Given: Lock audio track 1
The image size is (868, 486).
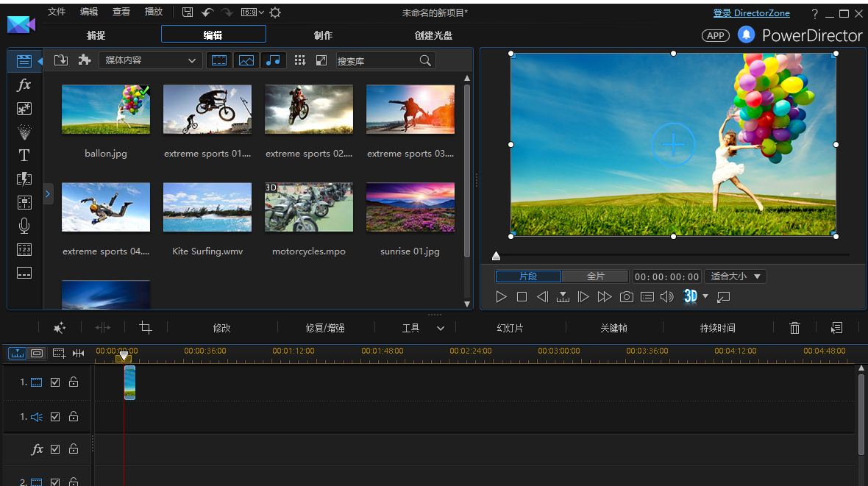Looking at the screenshot, I should point(73,416).
